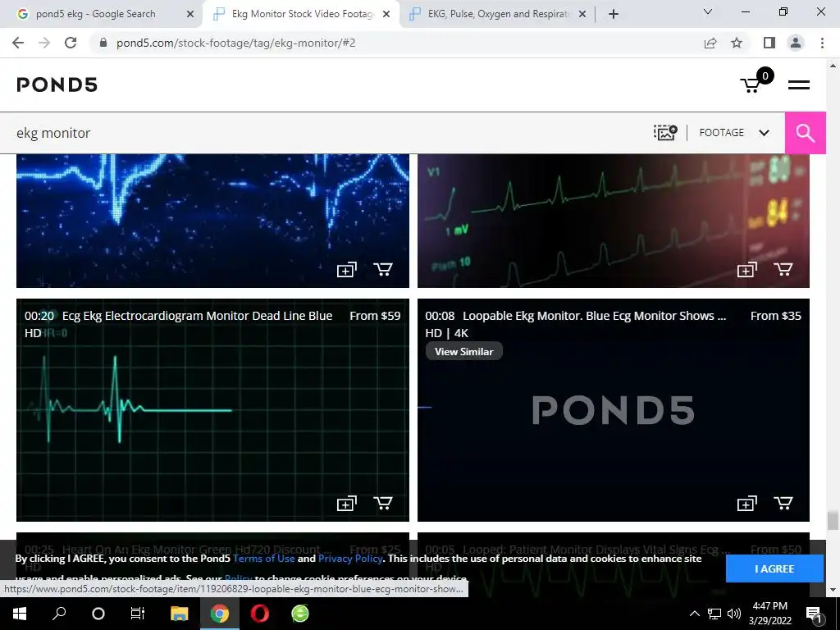
Task: Select the Ekg Monitor Stock Video Footage tab
Action: pos(300,14)
